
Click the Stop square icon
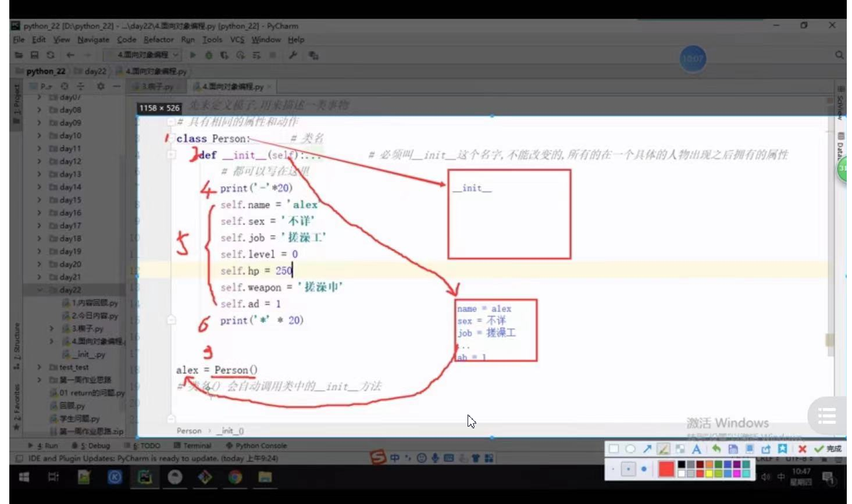pyautogui.click(x=273, y=55)
